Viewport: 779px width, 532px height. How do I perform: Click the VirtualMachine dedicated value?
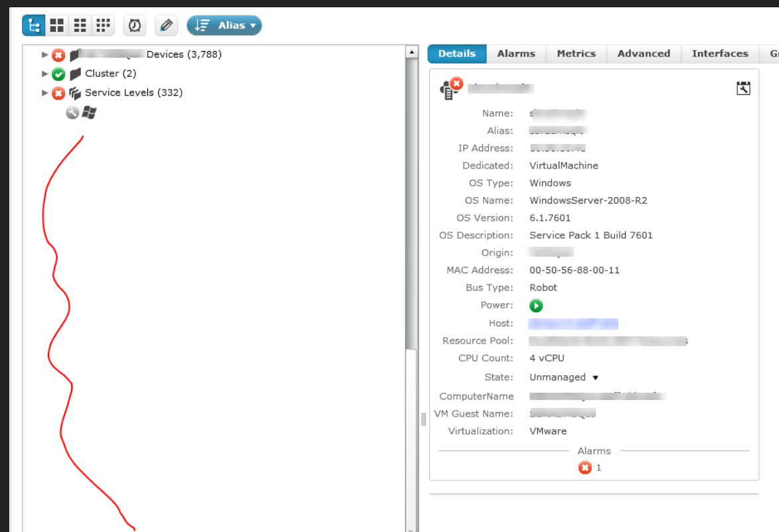(563, 165)
